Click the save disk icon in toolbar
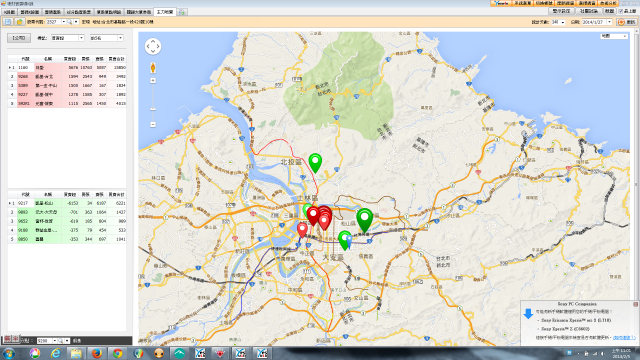The height and width of the screenshot is (360, 640). click(8, 22)
